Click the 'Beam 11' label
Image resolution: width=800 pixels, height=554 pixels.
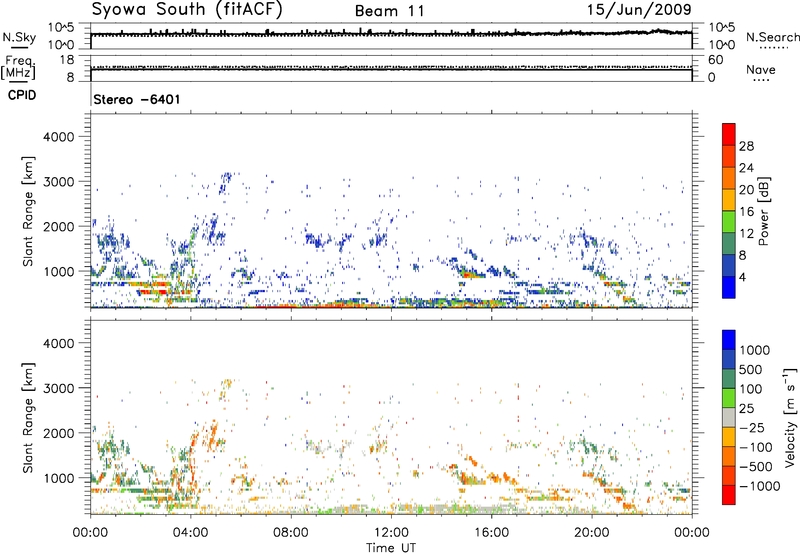click(x=390, y=11)
